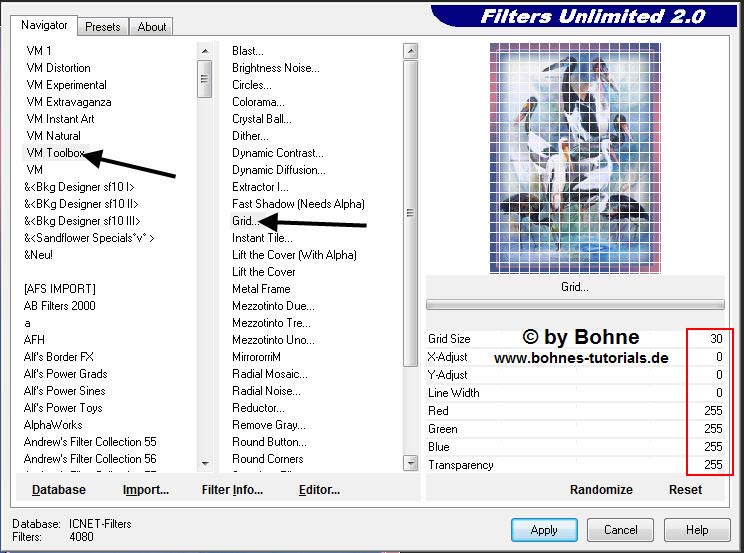Select the Navigator tab
Viewport: 744px width, 553px height.
(45, 25)
